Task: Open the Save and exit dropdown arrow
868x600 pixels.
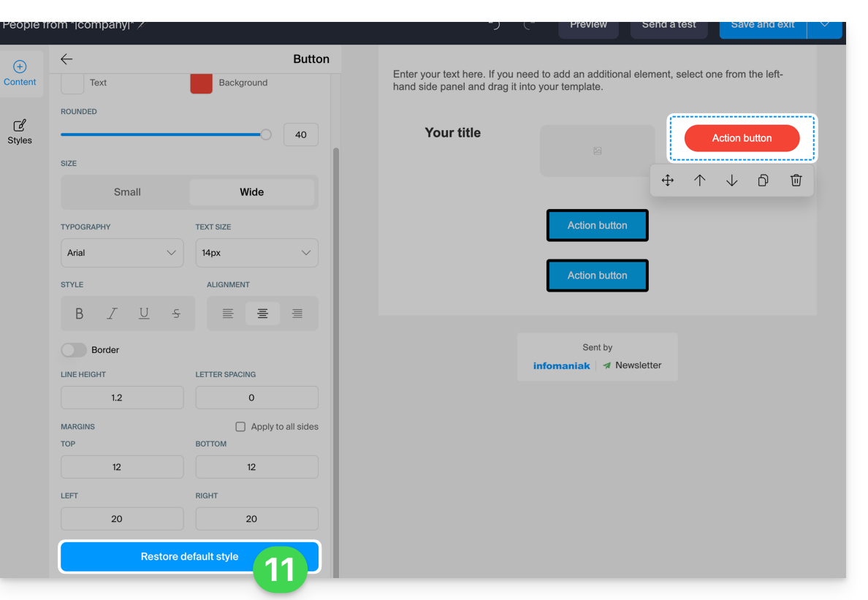Action: click(x=825, y=25)
